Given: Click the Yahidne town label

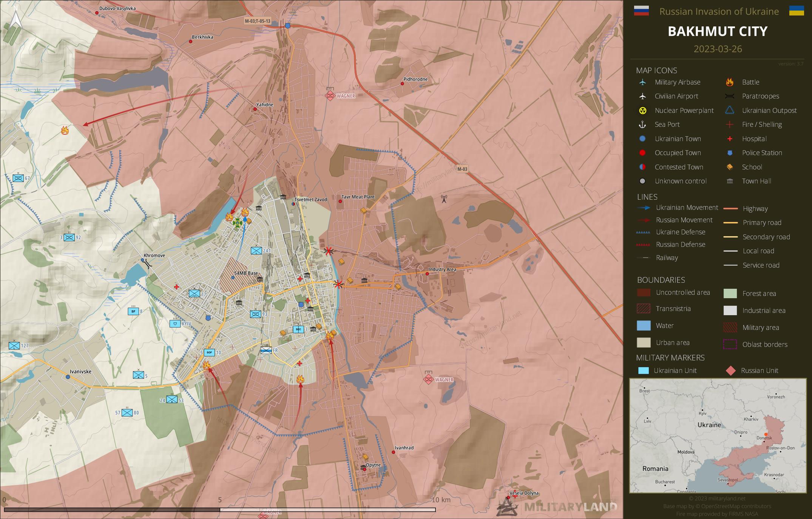Looking at the screenshot, I should point(265,105).
